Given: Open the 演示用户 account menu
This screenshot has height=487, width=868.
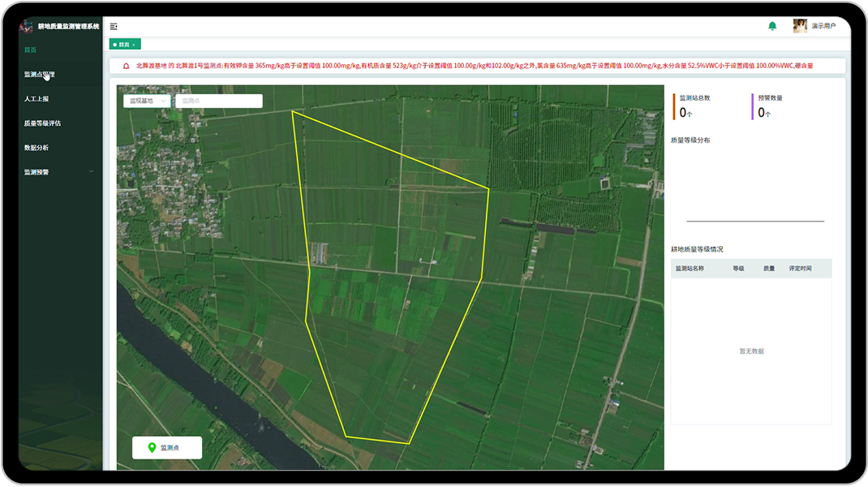Looking at the screenshot, I should (x=823, y=26).
